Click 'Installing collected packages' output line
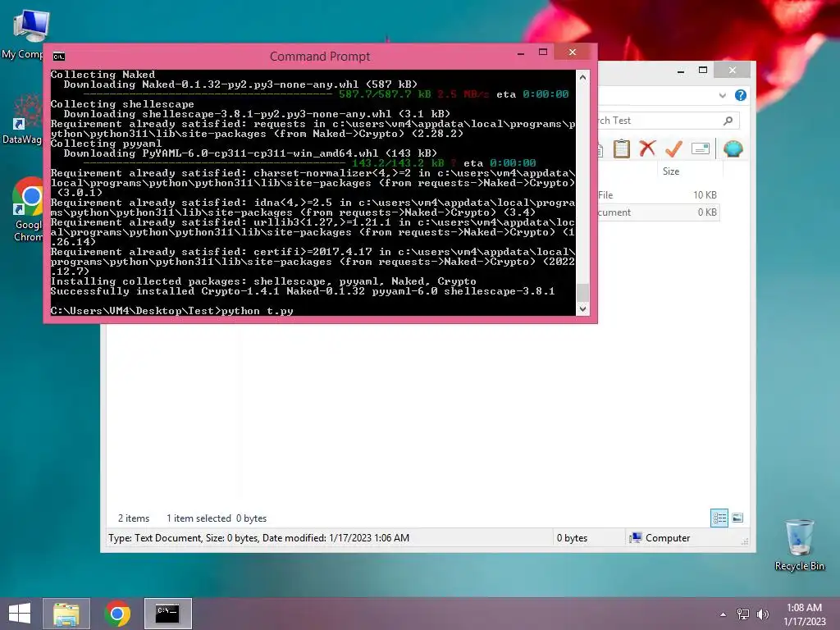Screen dimensions: 840x630 (263, 281)
